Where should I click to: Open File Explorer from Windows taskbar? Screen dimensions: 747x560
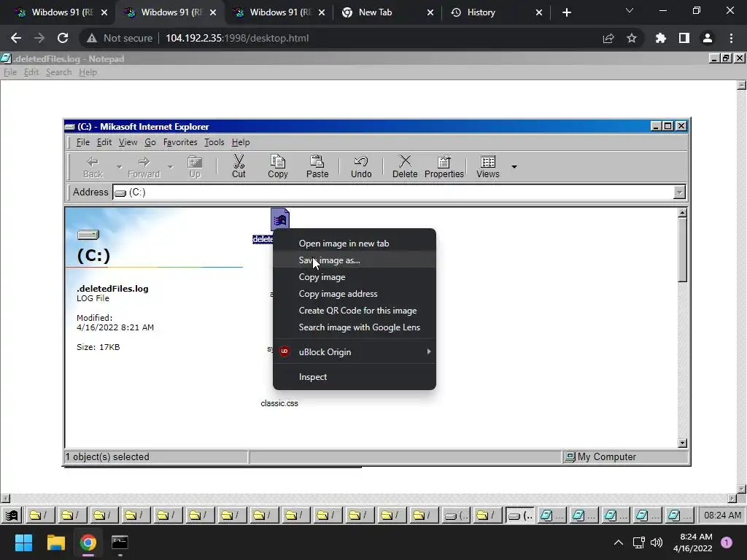[x=55, y=542]
